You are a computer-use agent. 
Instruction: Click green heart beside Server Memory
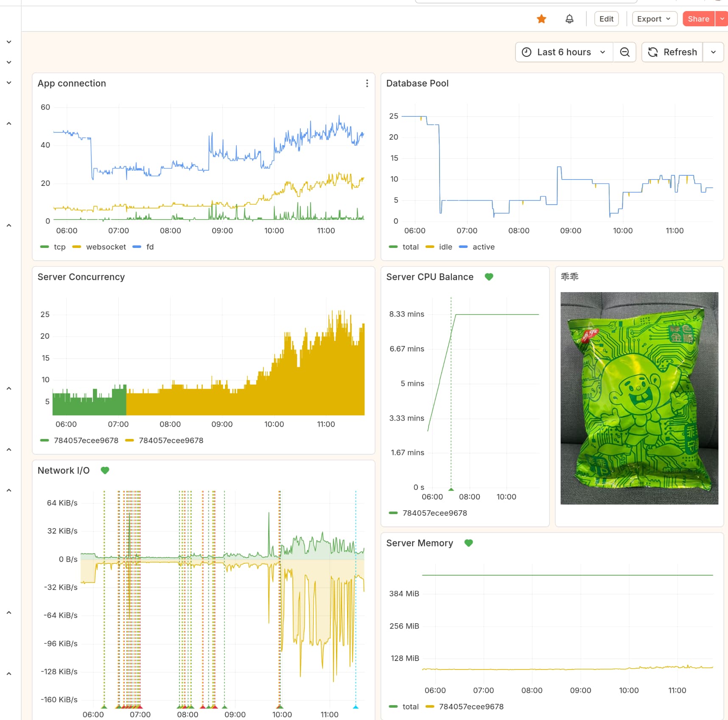468,543
